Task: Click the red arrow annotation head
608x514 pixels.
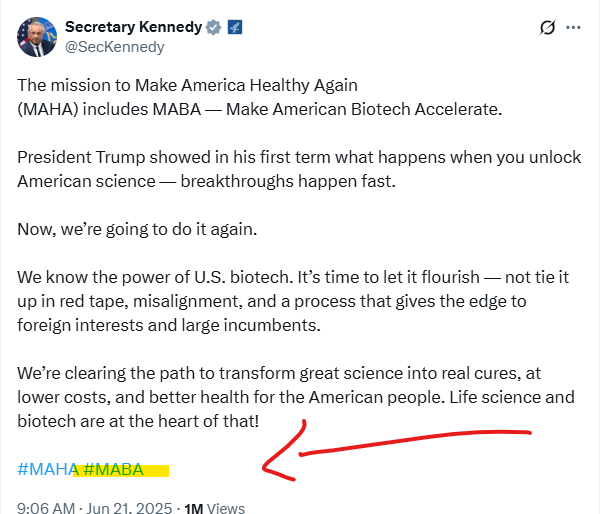Action: point(268,463)
